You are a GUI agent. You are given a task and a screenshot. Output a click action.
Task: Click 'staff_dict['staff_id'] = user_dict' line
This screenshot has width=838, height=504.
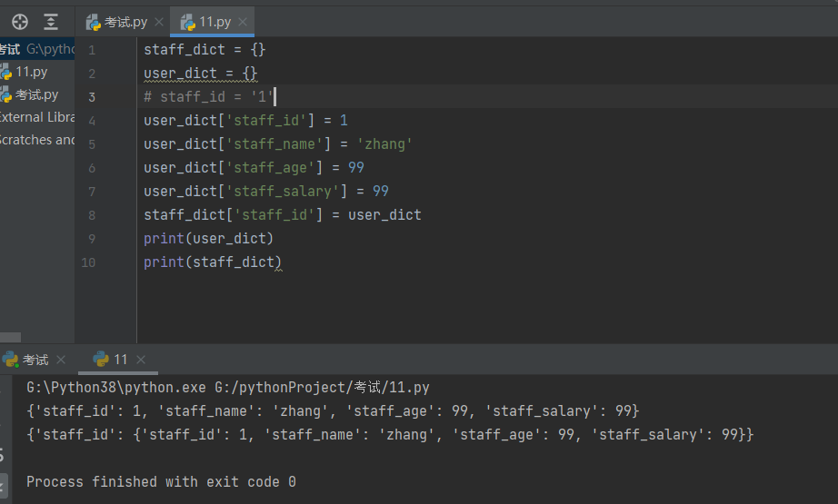[282, 214]
